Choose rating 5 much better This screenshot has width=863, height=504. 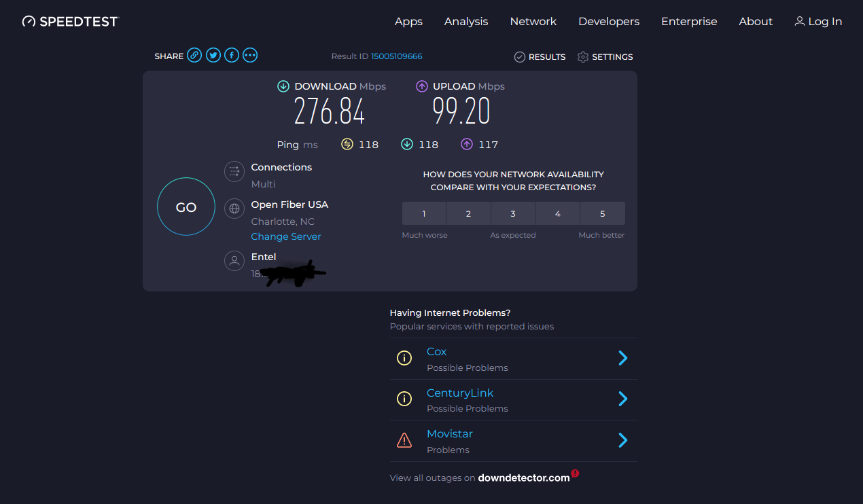tap(602, 213)
